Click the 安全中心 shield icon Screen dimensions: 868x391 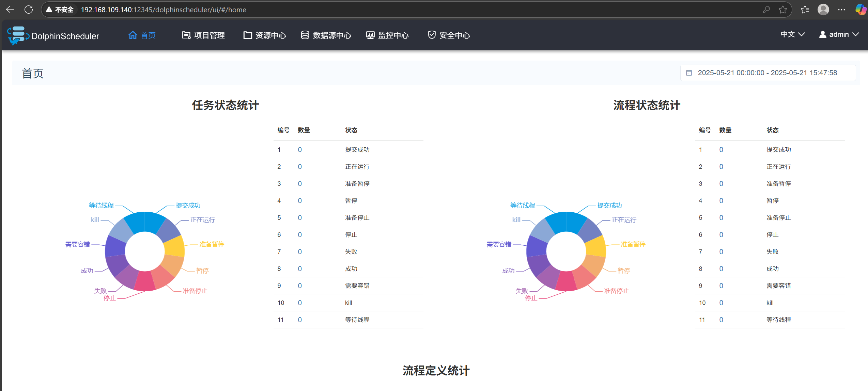tap(432, 35)
